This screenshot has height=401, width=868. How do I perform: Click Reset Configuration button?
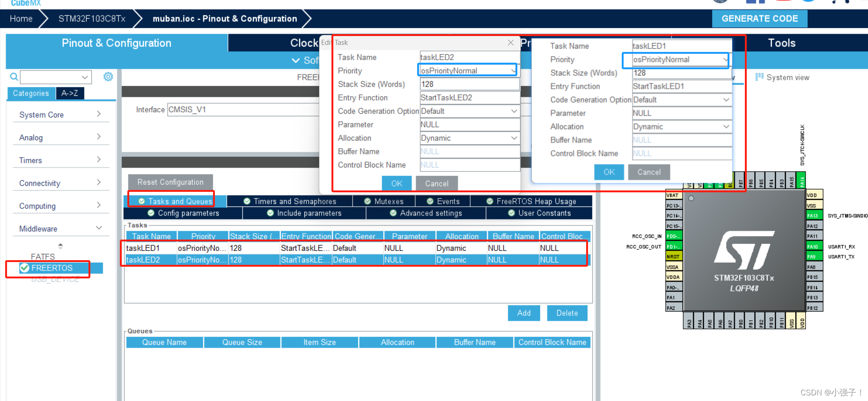tap(170, 182)
